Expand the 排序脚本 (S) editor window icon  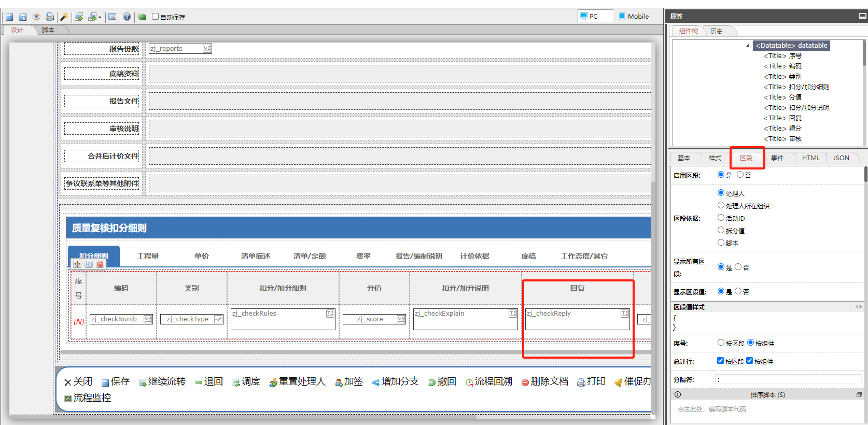[x=859, y=394]
